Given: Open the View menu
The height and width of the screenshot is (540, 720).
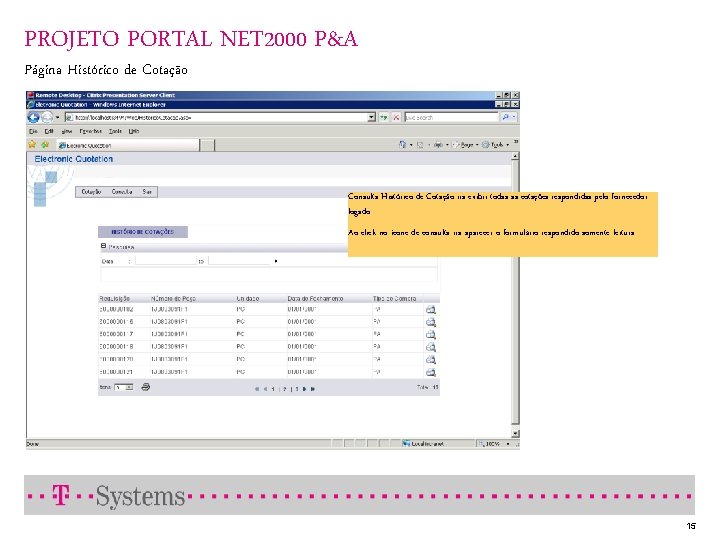Looking at the screenshot, I should click(x=67, y=131).
